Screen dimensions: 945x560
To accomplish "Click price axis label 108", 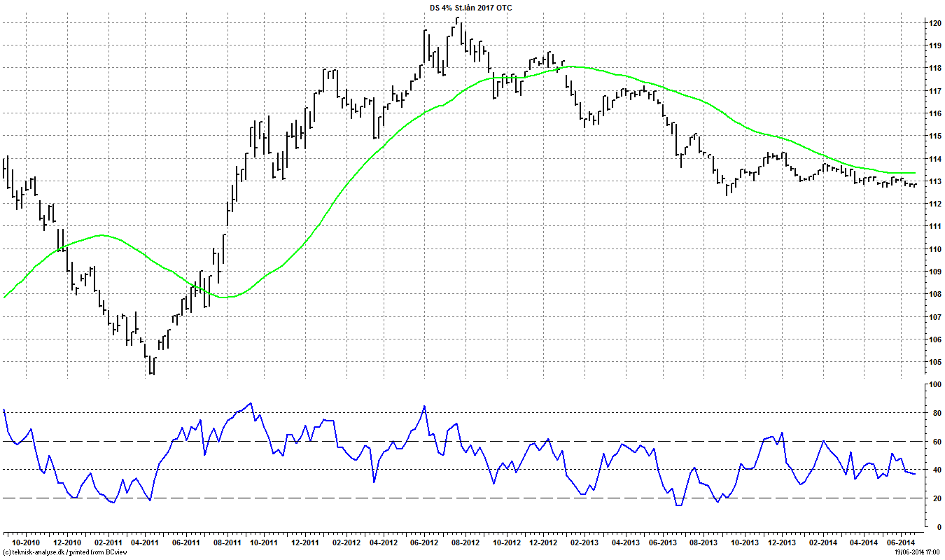I will tap(934, 294).
